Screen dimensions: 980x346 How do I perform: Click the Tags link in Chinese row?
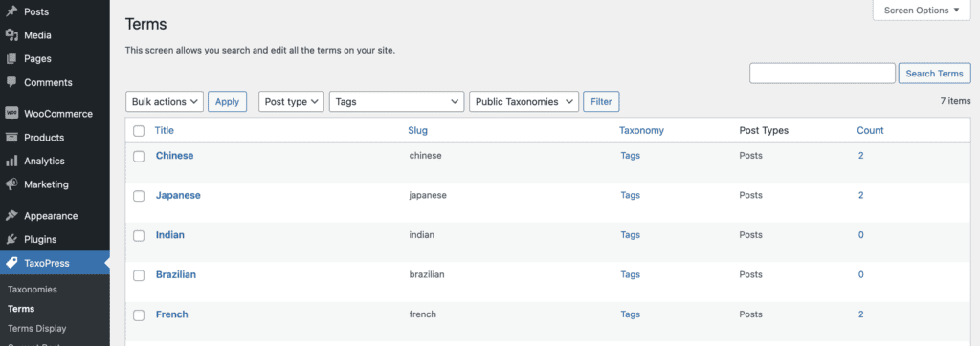click(630, 156)
